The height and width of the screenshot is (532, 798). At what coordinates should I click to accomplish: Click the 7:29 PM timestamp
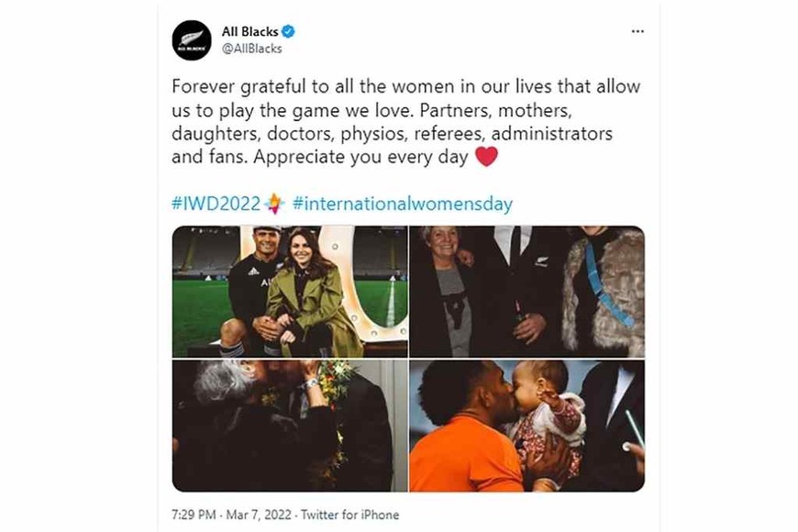194,515
